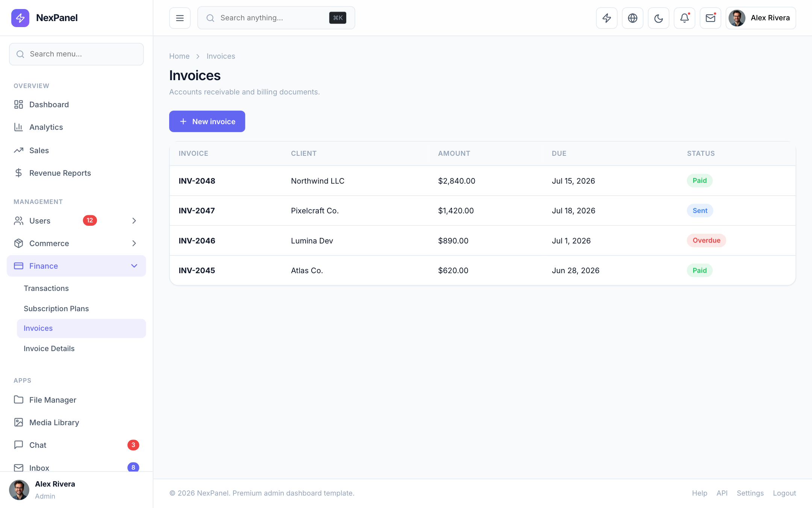Screen dimensions: 812x508
Task: Click the Chat speech bubble icon
Action: [18, 445]
